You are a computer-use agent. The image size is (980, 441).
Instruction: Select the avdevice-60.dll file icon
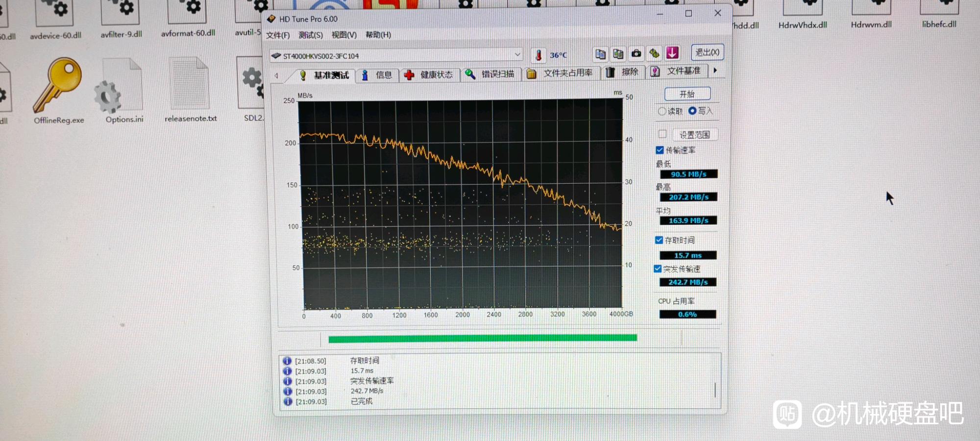pyautogui.click(x=55, y=13)
